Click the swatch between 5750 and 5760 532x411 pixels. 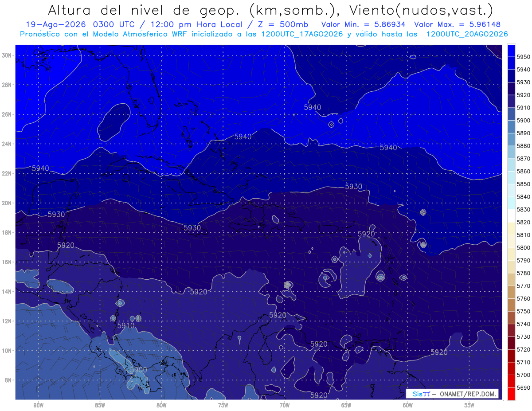(511, 305)
